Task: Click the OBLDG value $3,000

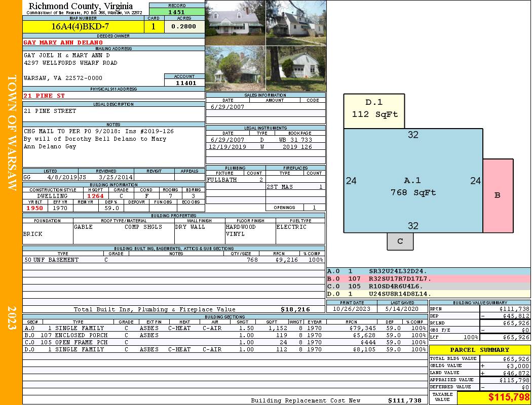Action: click(518, 366)
